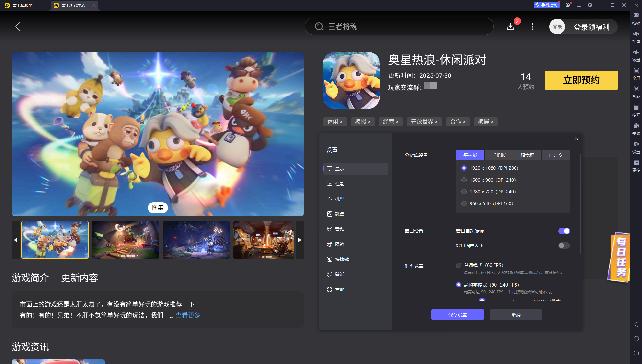This screenshot has width=642, height=364.
Task: Switch to the 自定义 resolution tab
Action: [556, 155]
